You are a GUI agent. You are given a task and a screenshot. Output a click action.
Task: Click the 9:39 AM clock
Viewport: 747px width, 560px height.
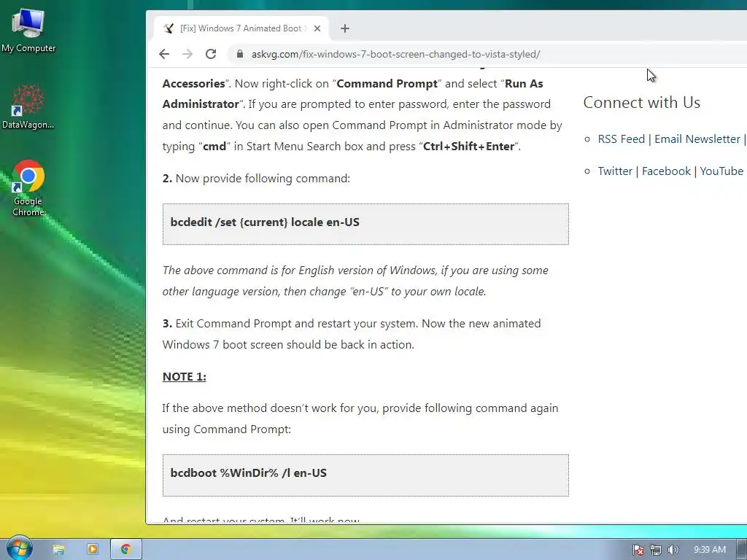pyautogui.click(x=709, y=550)
